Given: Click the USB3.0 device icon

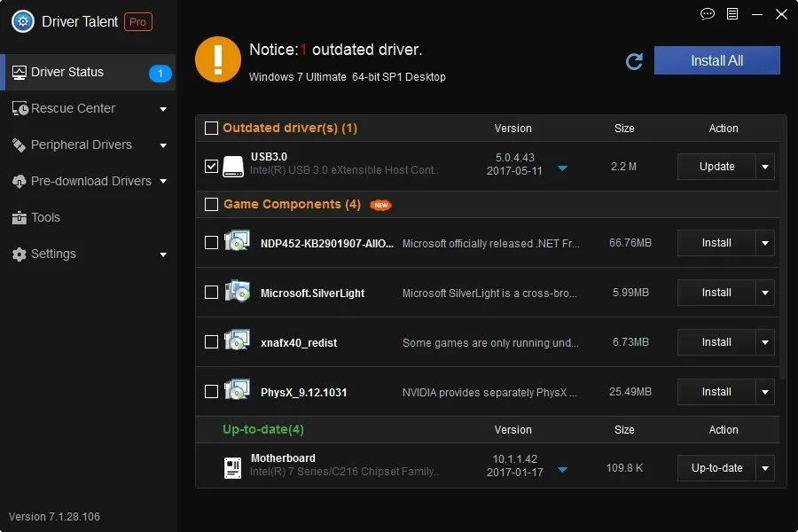Looking at the screenshot, I should (x=231, y=165).
